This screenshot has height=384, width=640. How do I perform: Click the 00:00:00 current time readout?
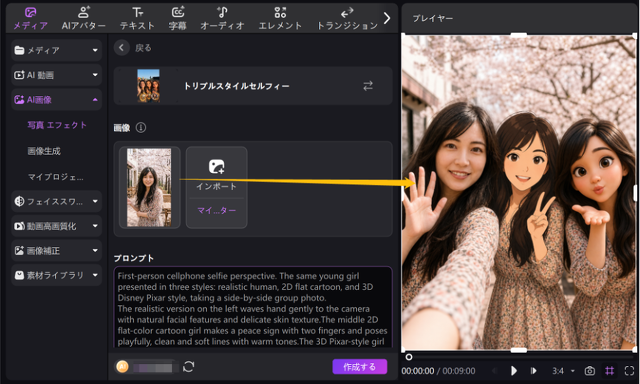418,371
